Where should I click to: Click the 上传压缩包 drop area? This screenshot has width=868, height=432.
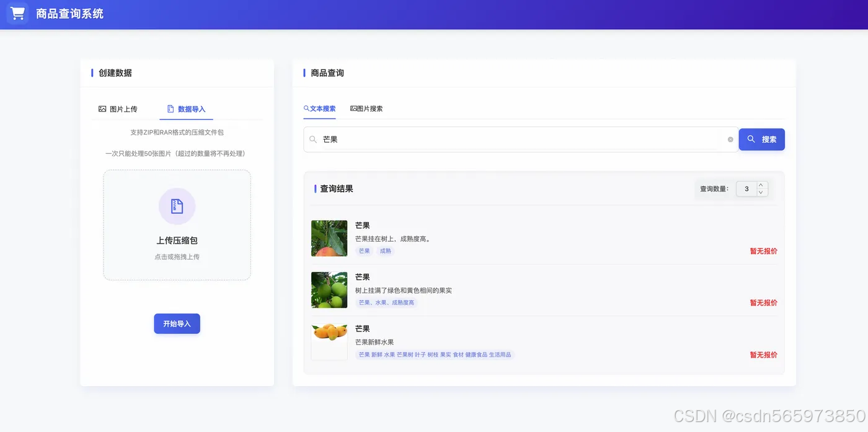(177, 225)
